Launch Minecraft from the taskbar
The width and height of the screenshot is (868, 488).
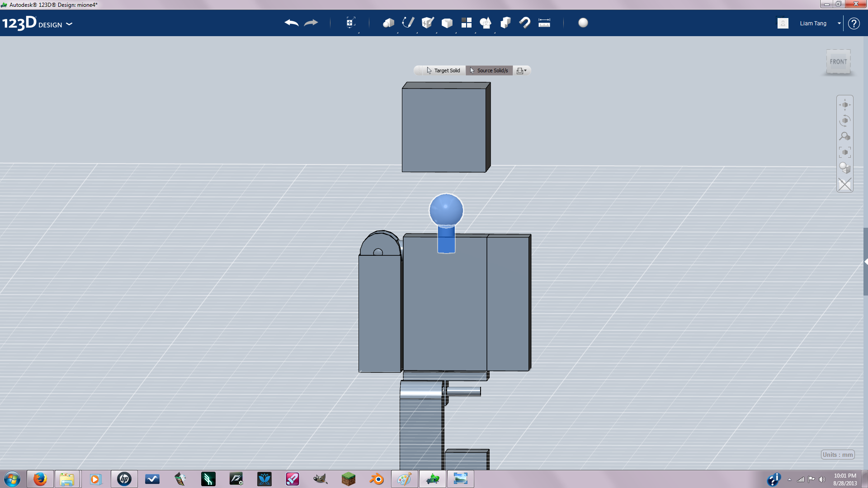(348, 479)
